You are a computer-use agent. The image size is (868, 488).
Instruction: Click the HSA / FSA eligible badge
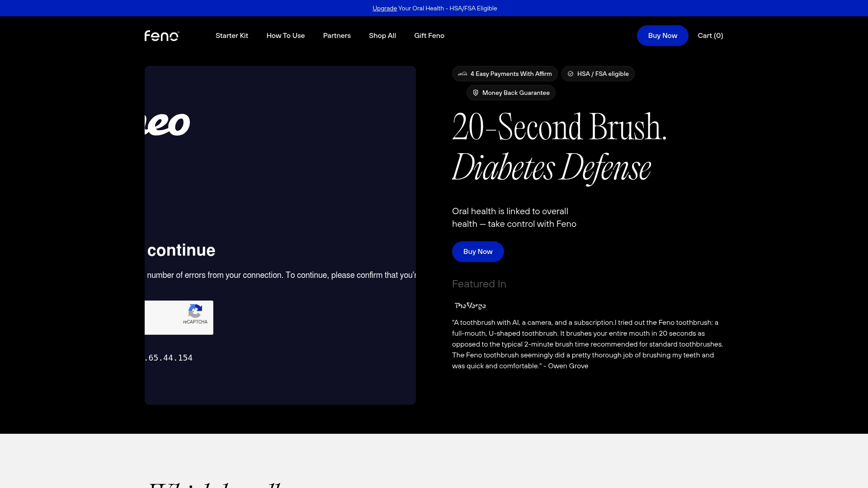click(598, 74)
